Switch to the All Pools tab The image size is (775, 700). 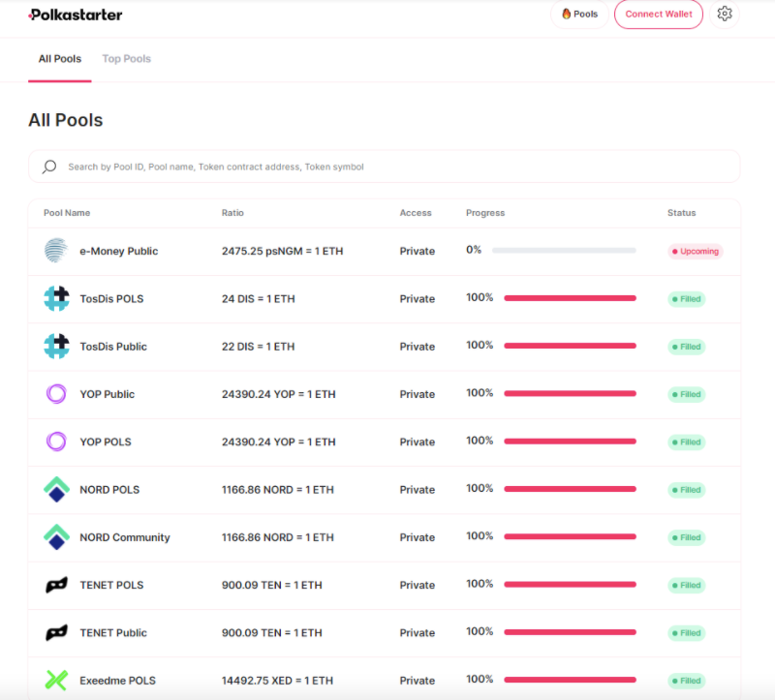[60, 59]
